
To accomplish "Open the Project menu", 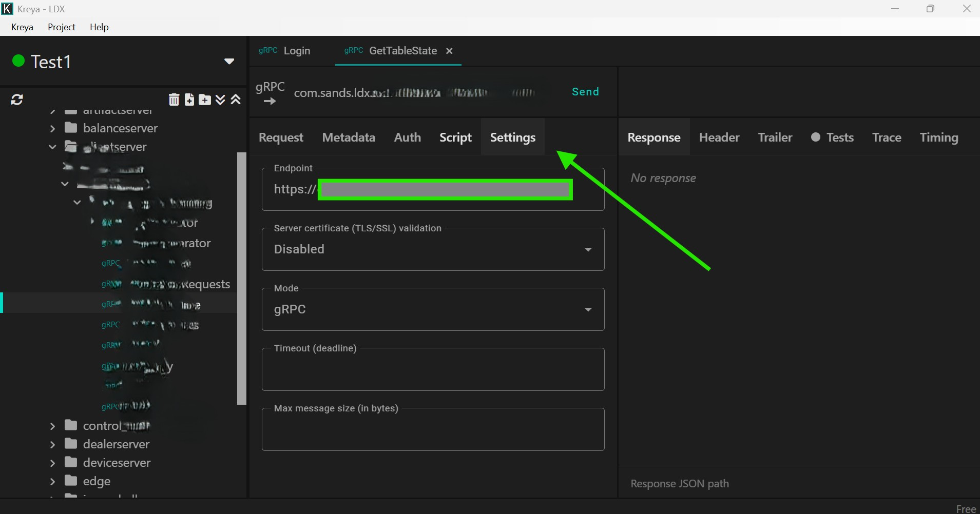I will 62,27.
